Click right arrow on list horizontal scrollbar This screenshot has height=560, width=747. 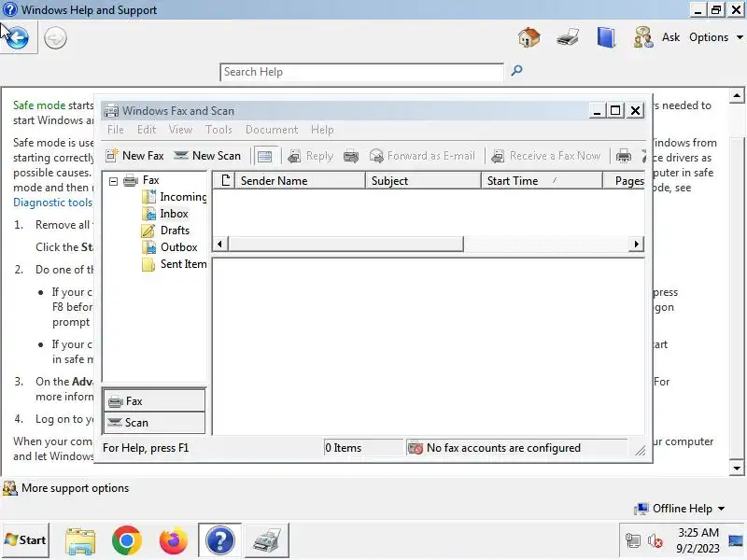637,245
